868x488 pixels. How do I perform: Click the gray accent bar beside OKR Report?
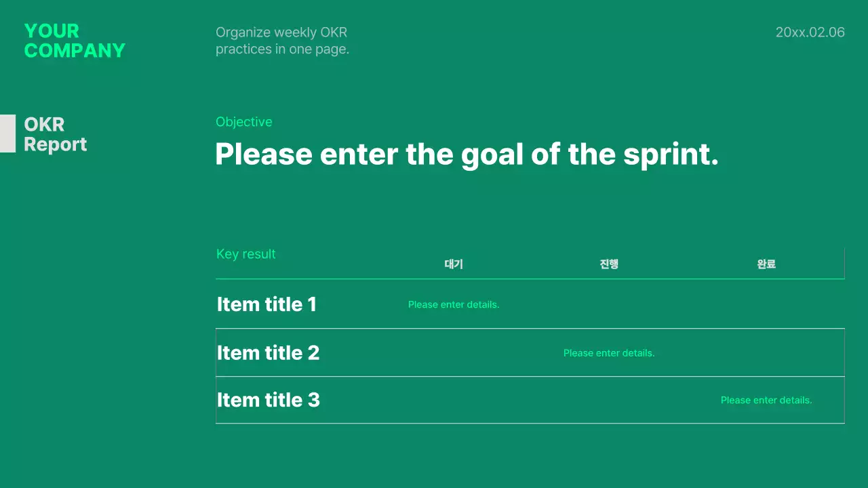[7, 134]
